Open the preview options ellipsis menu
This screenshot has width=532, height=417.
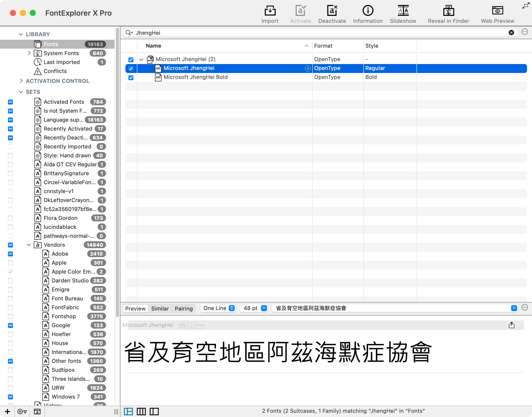tap(525, 308)
